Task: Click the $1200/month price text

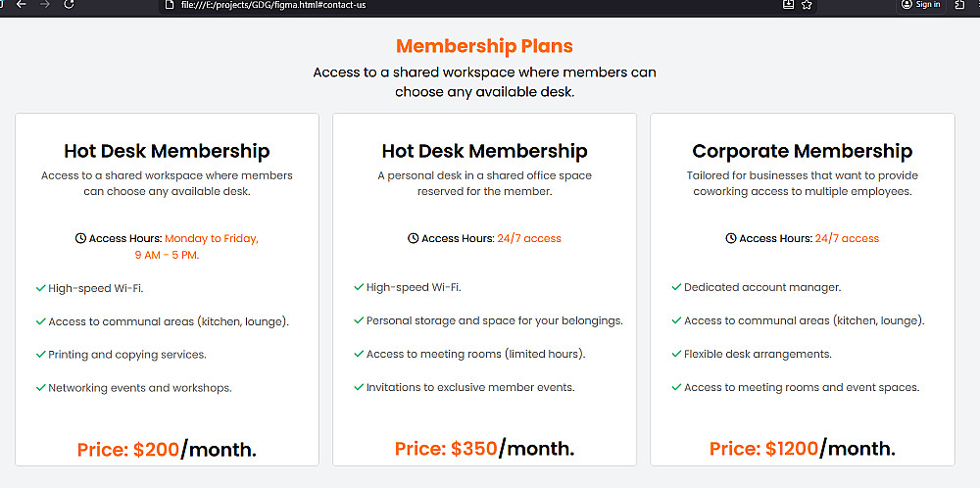Action: [x=802, y=449]
